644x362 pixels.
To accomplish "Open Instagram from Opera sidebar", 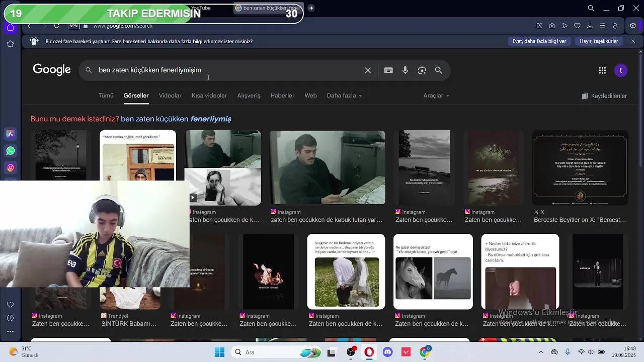I will (x=10, y=167).
